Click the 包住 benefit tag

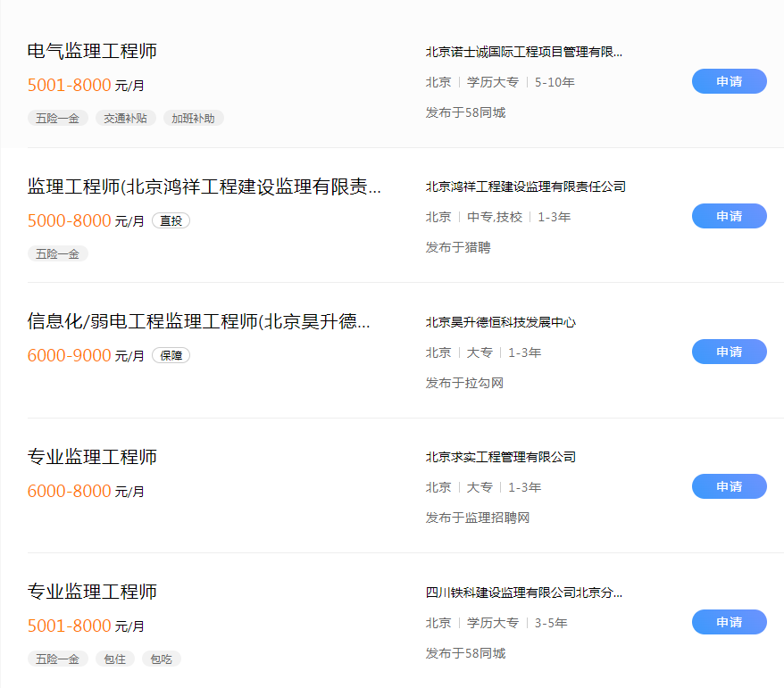(114, 659)
